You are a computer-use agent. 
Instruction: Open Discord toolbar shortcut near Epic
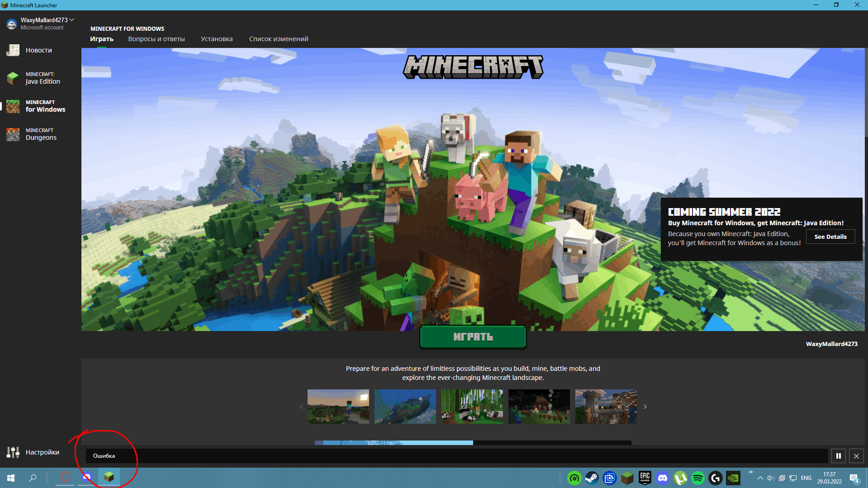coord(663,478)
